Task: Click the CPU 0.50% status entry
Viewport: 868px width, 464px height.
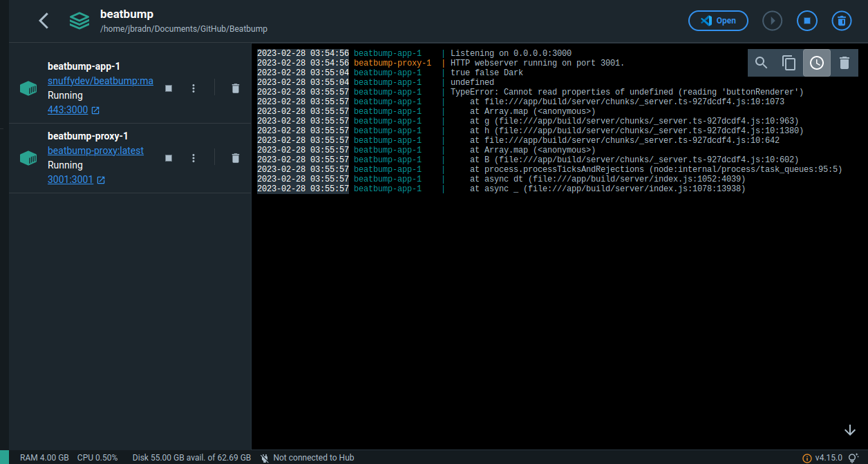Action: [x=97, y=457]
